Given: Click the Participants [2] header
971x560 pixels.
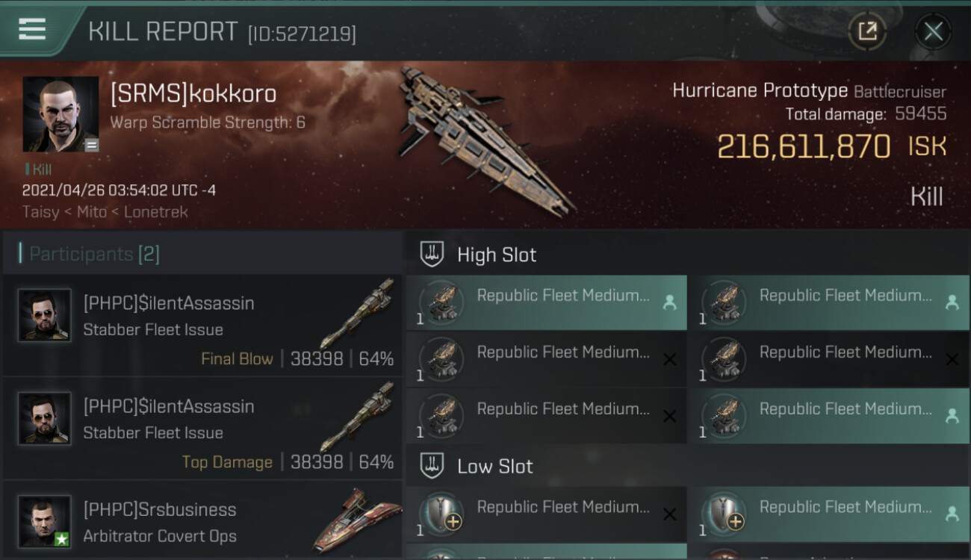Looking at the screenshot, I should 94,254.
